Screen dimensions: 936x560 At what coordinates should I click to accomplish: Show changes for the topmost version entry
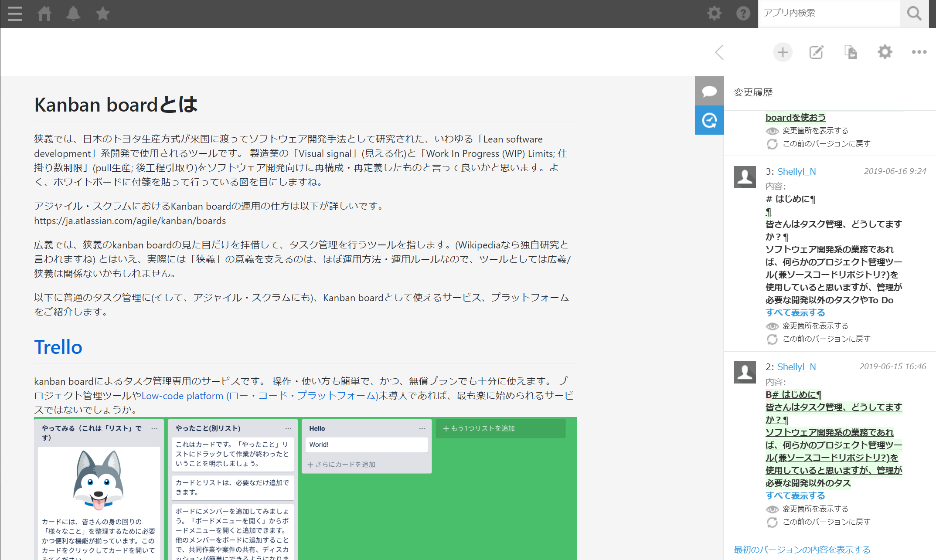point(815,131)
